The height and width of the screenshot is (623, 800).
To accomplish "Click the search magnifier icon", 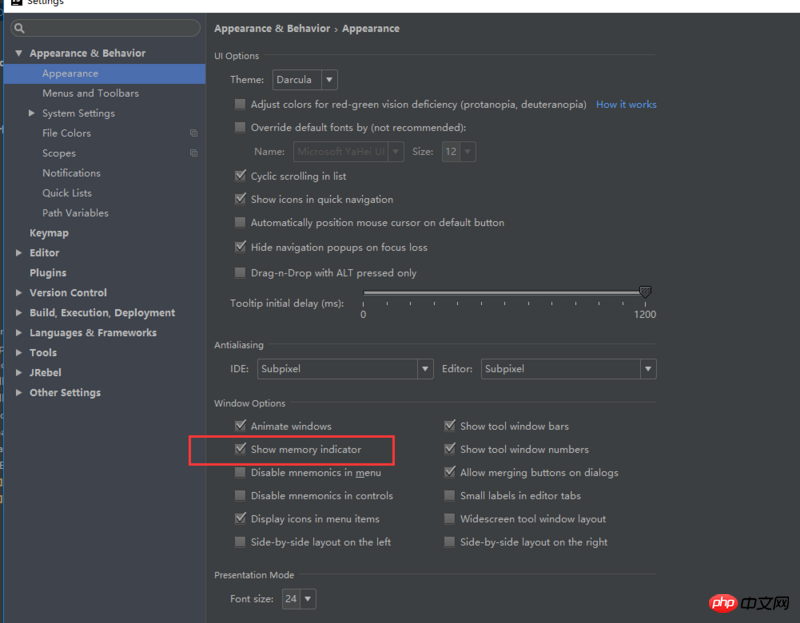I will [19, 28].
